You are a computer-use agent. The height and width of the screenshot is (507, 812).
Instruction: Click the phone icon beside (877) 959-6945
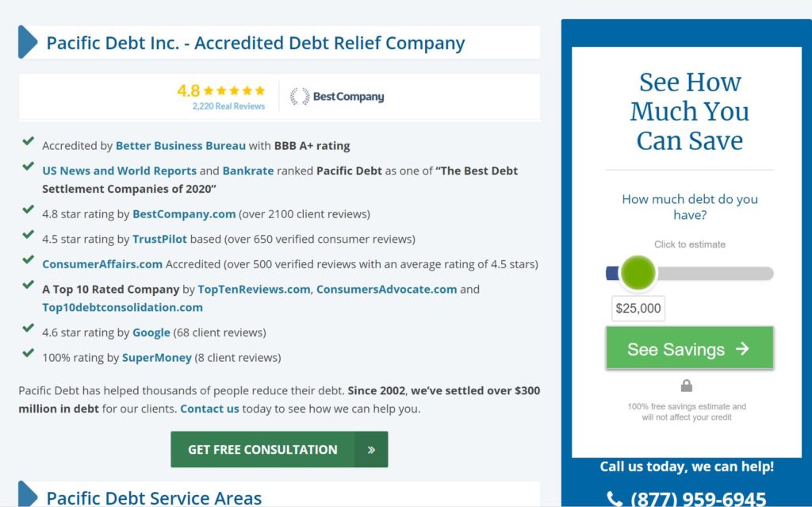point(615,499)
